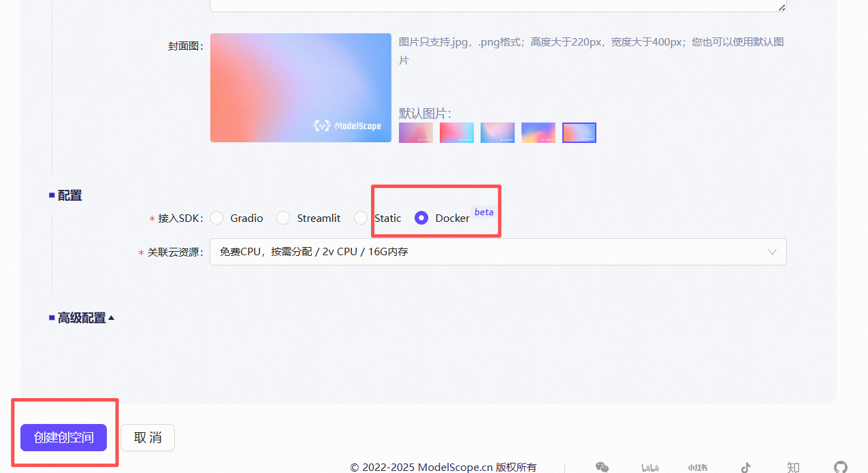868x473 pixels.
Task: Choose the pink-cyan default image thumbnail
Action: [456, 132]
